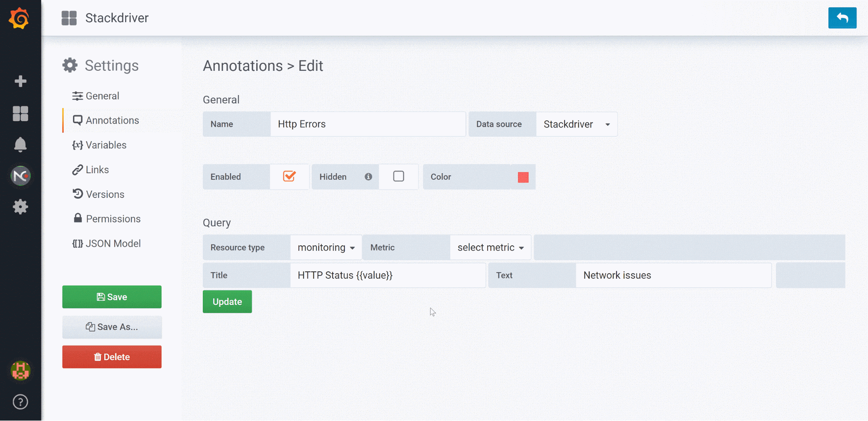Click the green Update button
The image size is (868, 421).
(227, 302)
